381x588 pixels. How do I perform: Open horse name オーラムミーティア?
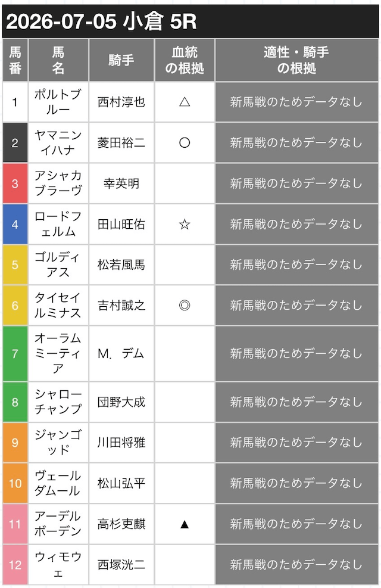point(58,354)
